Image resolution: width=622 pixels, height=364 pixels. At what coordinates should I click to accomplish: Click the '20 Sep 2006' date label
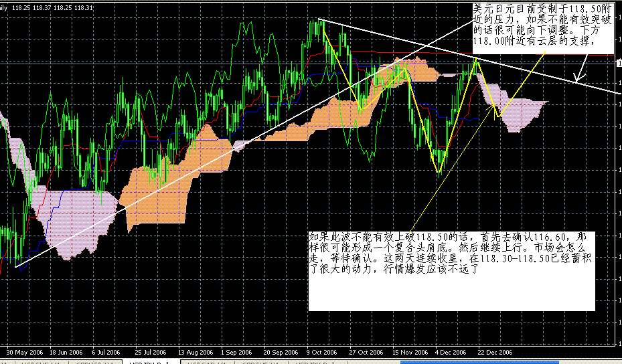[x=281, y=352]
